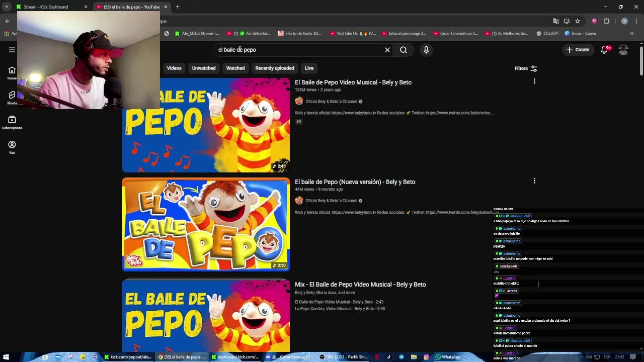This screenshot has height=362, width=644.
Task: Play the first El Baile de Pepo thumbnail
Action: point(206,125)
